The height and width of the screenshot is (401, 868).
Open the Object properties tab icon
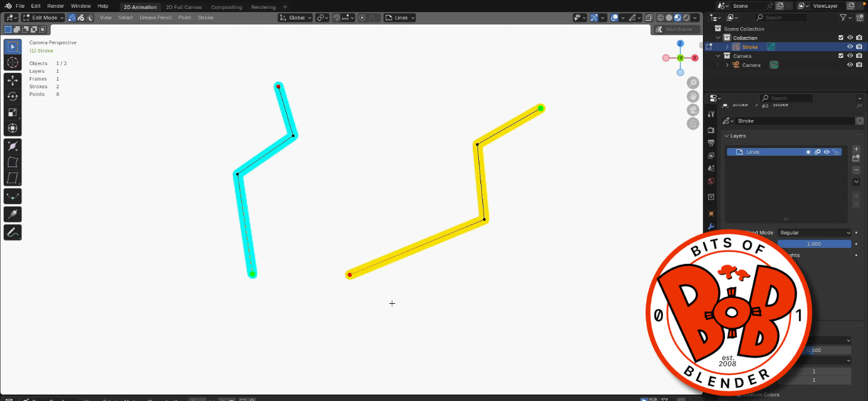point(711,213)
